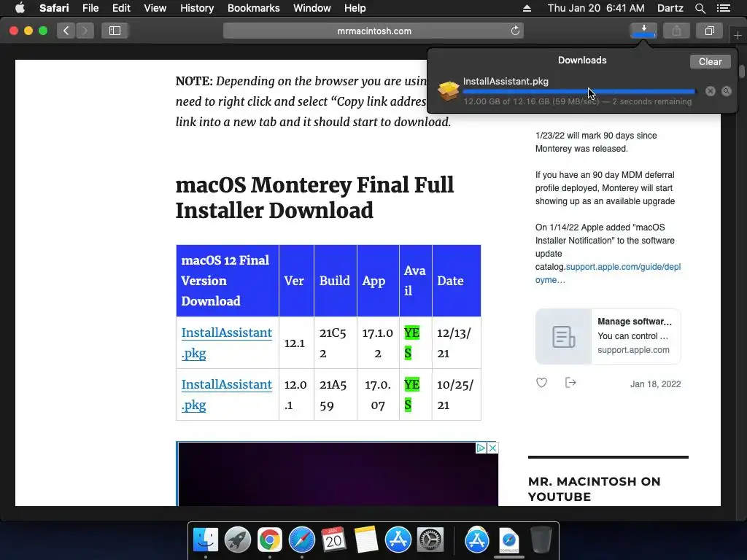Viewport: 747px width, 560px height.
Task: Show the tab overview
Action: click(x=709, y=31)
